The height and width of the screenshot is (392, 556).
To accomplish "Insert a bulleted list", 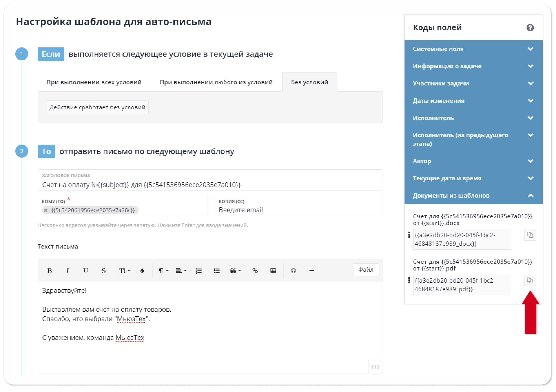I will click(x=216, y=270).
